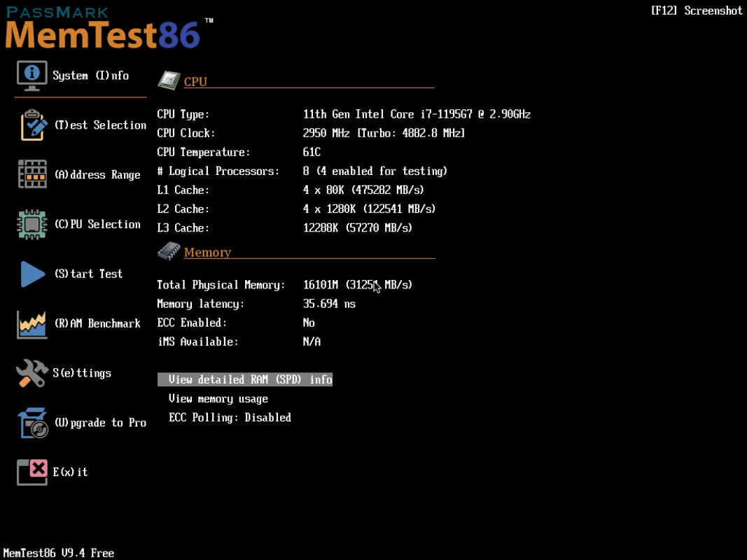The height and width of the screenshot is (560, 747).
Task: Open the (A)ddress Range menu label
Action: [97, 175]
